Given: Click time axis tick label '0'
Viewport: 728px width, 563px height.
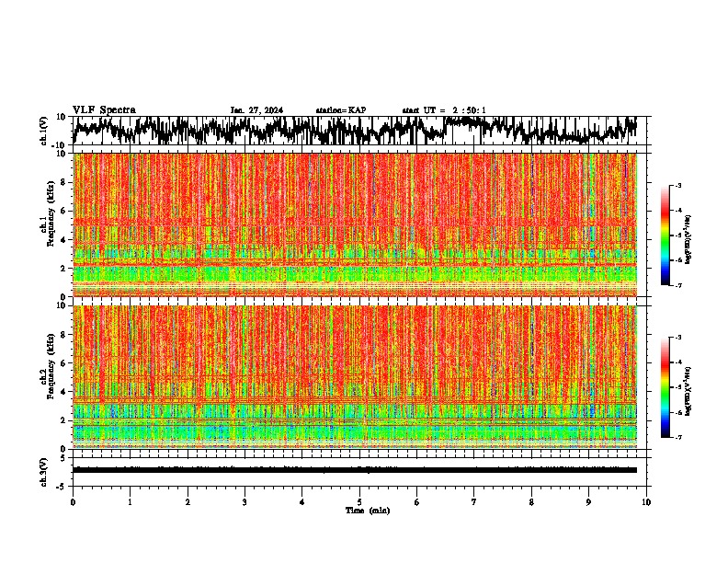Looking at the screenshot, I should [73, 502].
